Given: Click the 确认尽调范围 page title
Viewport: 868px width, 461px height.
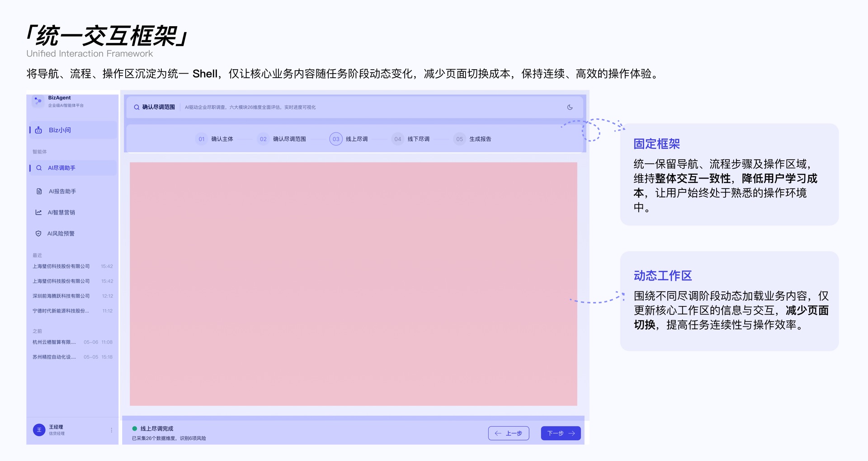Looking at the screenshot, I should pos(158,107).
